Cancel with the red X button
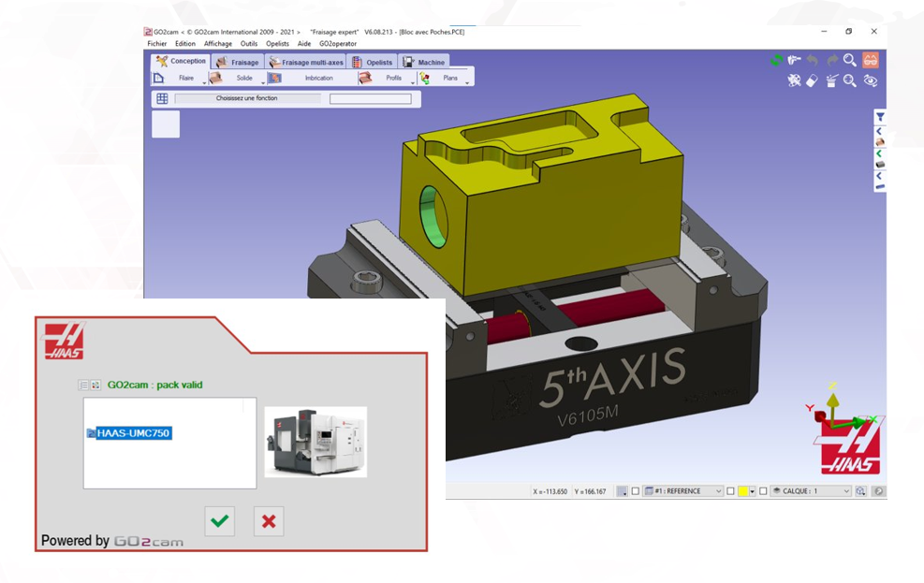The height and width of the screenshot is (583, 924). pyautogui.click(x=269, y=521)
